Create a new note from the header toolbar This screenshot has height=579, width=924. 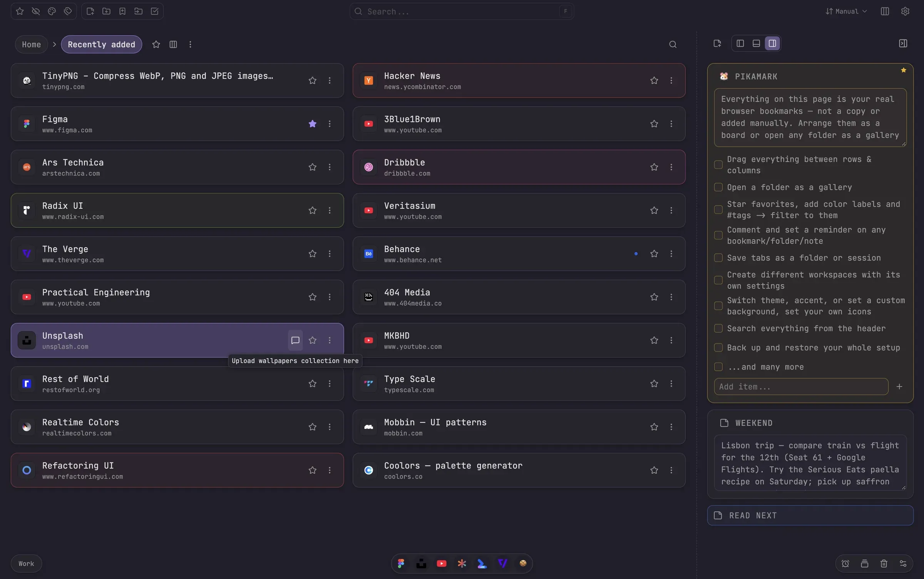coord(90,12)
